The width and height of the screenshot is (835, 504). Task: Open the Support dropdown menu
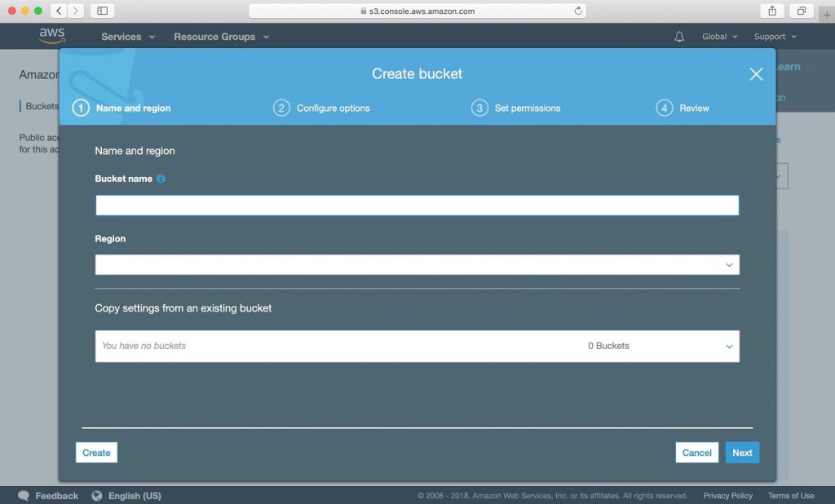pos(775,37)
